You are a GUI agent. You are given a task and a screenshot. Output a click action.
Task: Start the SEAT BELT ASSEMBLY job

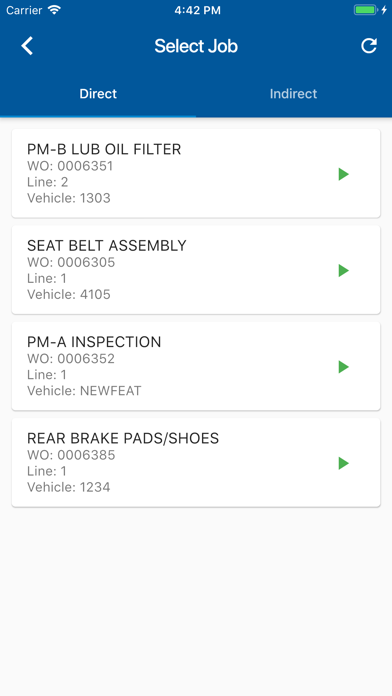tap(344, 270)
